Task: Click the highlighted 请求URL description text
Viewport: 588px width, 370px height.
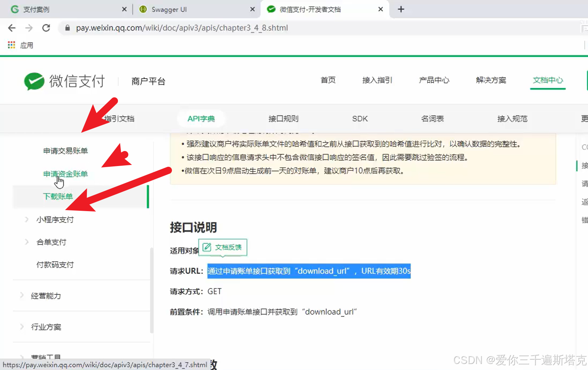Action: click(x=309, y=271)
